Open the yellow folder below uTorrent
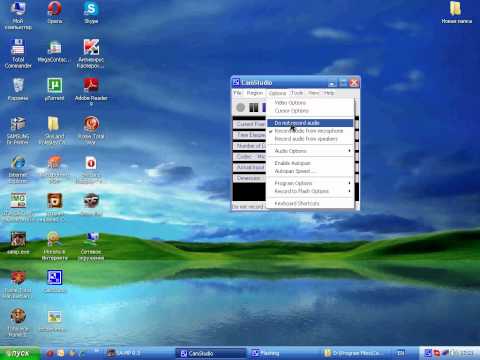The width and height of the screenshot is (480, 360). pyautogui.click(x=54, y=130)
